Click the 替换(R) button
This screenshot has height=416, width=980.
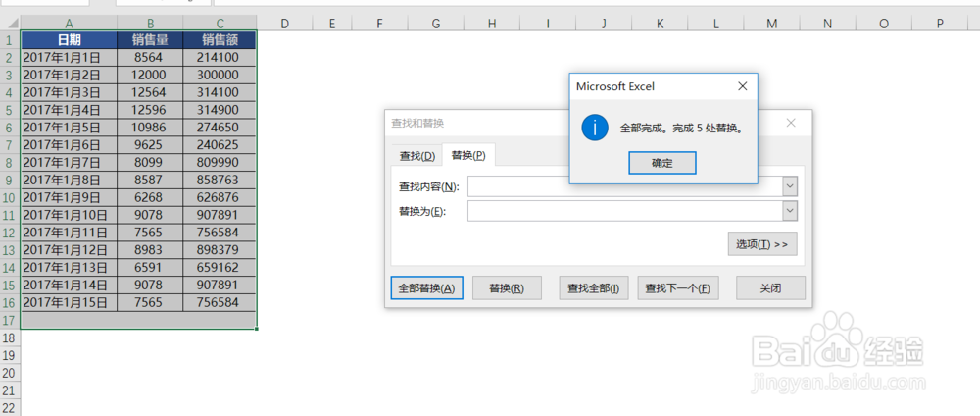coord(507,288)
